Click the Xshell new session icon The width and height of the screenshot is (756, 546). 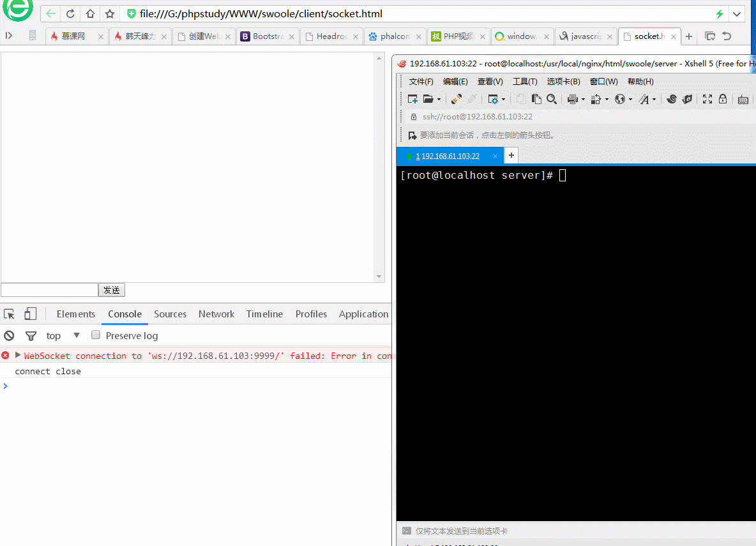(x=412, y=99)
